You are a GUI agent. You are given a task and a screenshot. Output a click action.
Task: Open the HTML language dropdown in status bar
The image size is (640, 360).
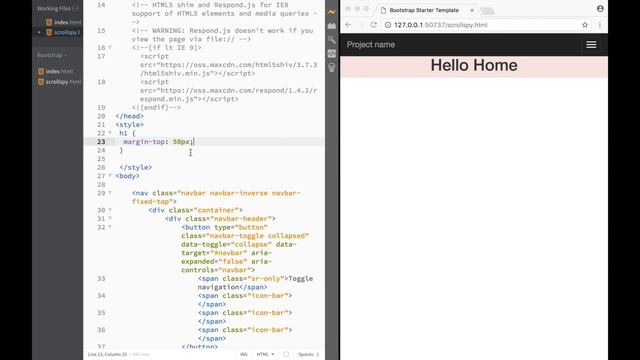(265, 354)
